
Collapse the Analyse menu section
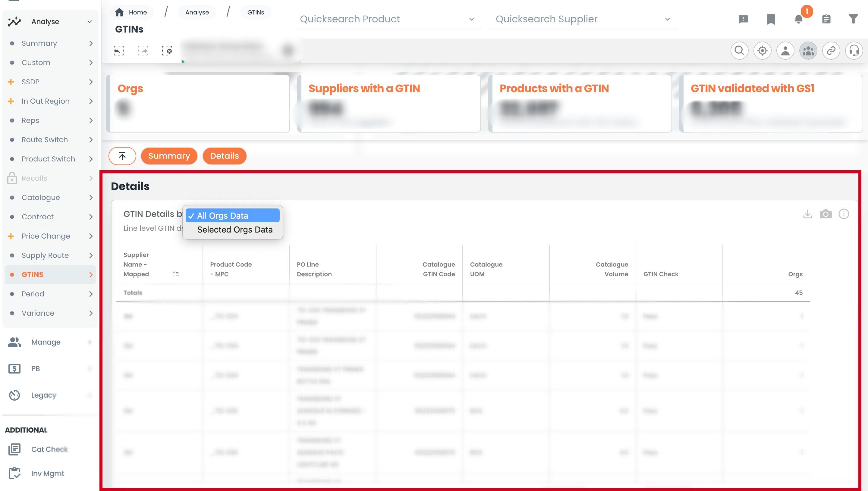click(x=50, y=22)
